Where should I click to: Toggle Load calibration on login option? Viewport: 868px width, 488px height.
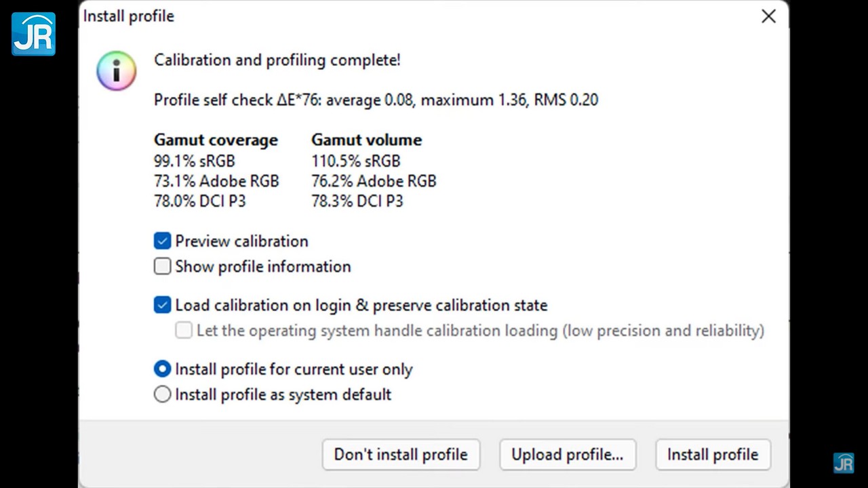click(x=162, y=305)
